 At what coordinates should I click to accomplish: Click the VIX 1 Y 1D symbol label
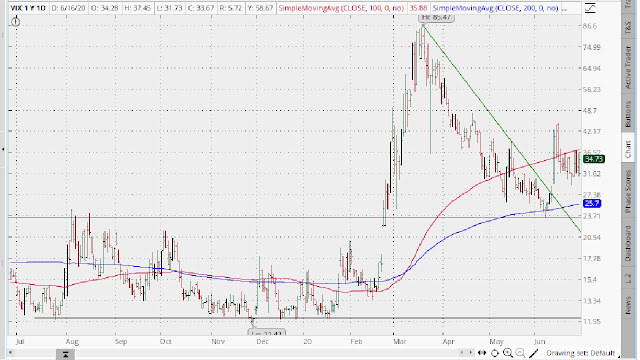pyautogui.click(x=28, y=8)
